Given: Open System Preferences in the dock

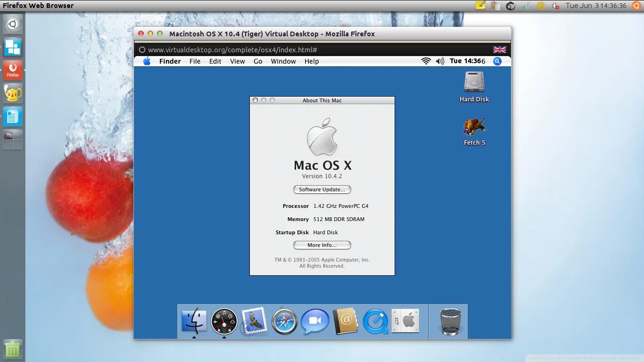Looking at the screenshot, I should pyautogui.click(x=405, y=321).
